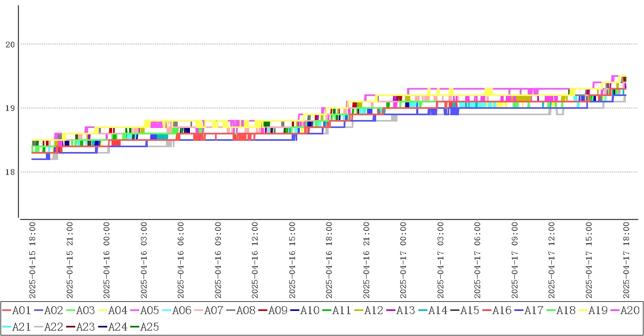
Task: Select the A23 dark red legend swatch
Action: click(70, 326)
